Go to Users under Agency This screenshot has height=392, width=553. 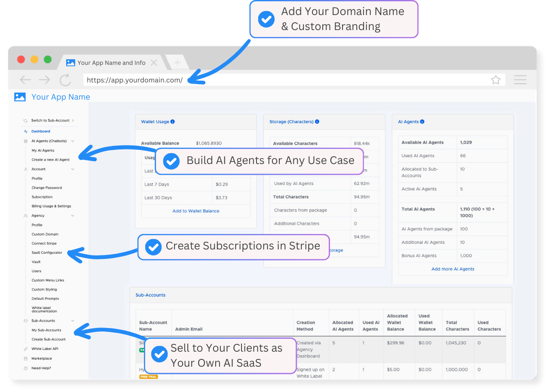(37, 271)
